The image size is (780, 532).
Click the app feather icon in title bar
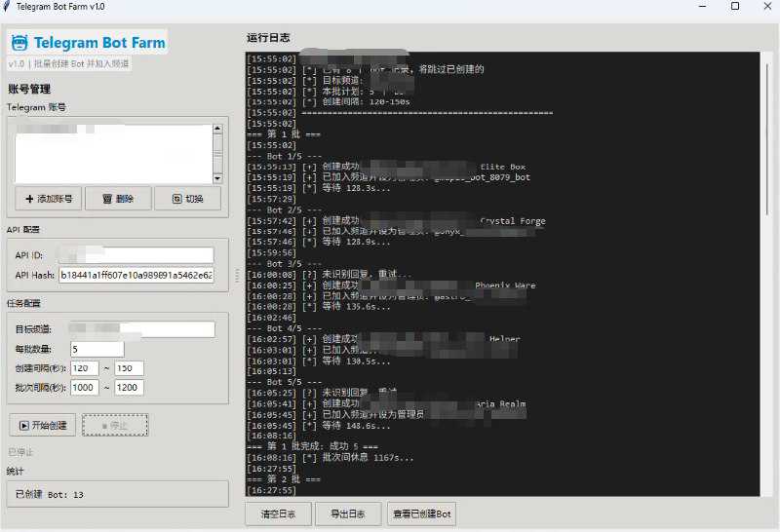point(6,6)
